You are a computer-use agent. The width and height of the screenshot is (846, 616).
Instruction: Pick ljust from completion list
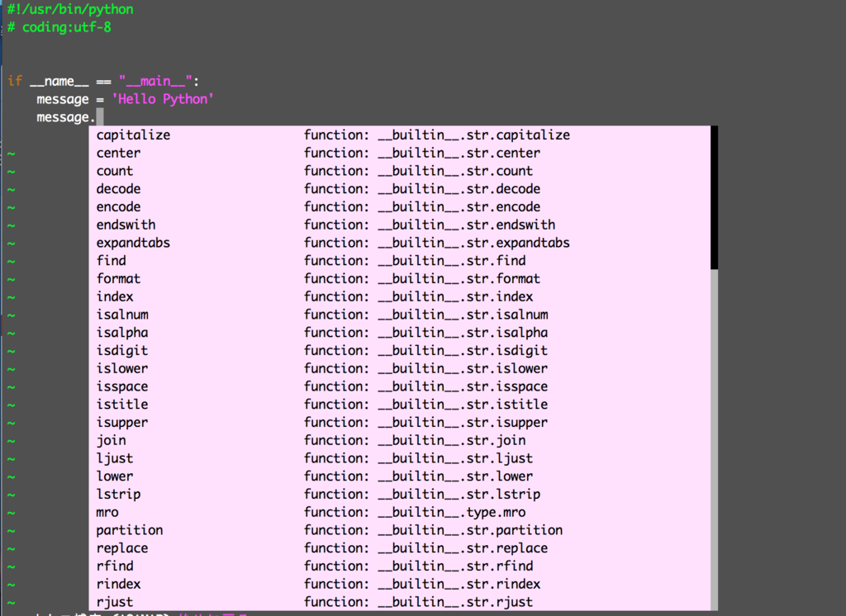(x=400, y=458)
